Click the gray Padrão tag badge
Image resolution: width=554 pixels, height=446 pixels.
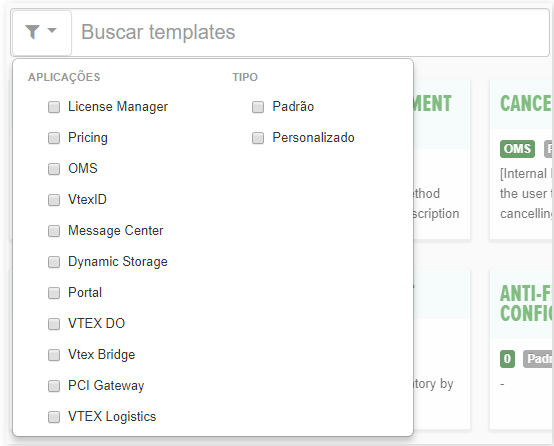(x=538, y=359)
